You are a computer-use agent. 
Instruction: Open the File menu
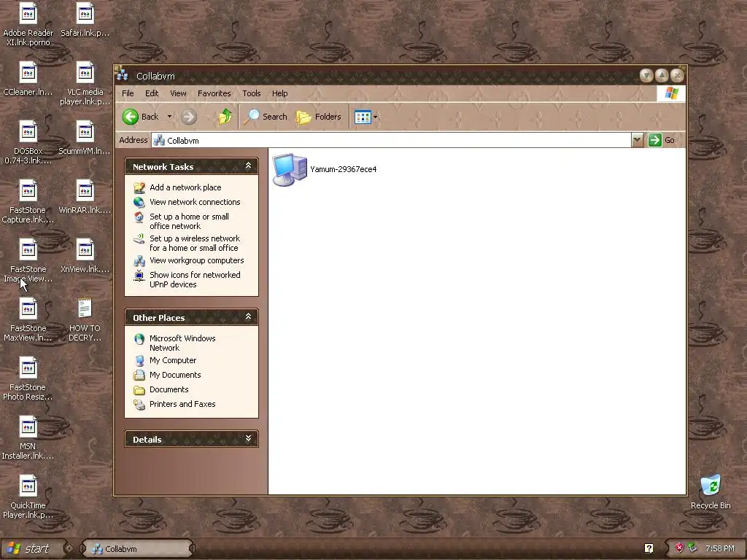(x=128, y=93)
